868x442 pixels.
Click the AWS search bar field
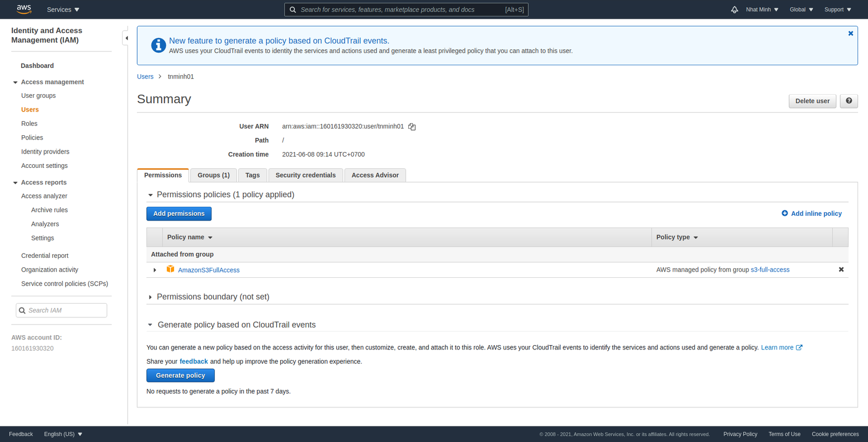coord(406,9)
